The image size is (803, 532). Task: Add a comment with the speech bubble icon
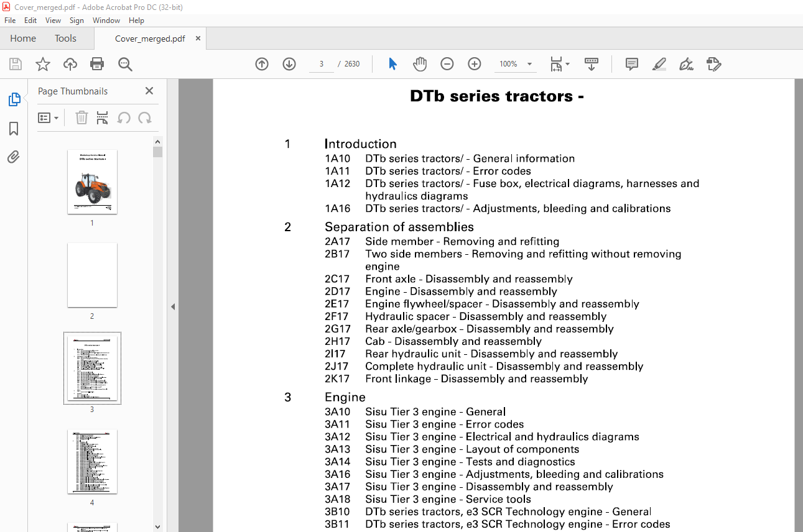click(632, 64)
